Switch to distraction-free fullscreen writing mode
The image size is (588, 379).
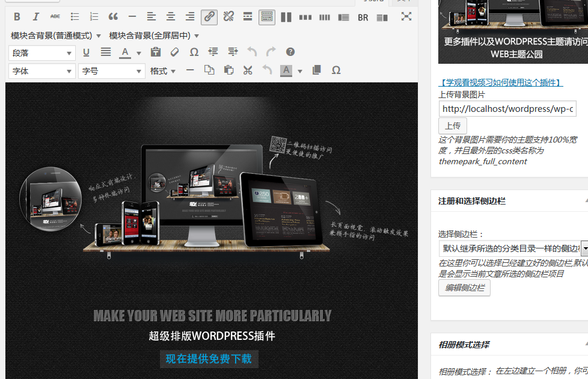[x=406, y=17]
